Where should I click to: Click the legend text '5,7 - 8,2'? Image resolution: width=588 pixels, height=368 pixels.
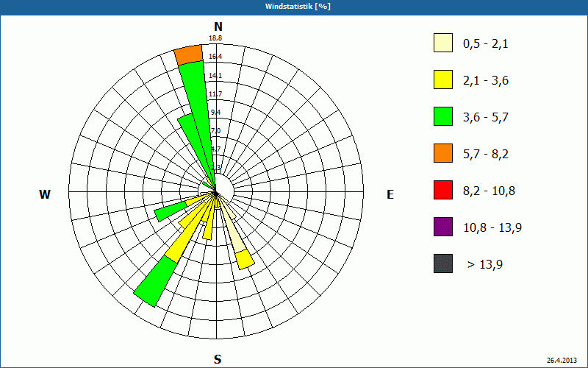coord(486,155)
